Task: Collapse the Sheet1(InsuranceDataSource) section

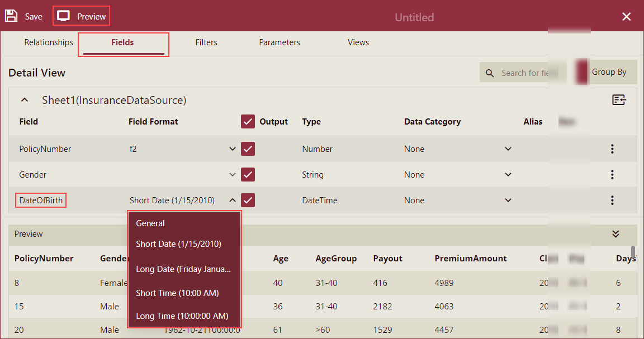Action: click(x=24, y=99)
